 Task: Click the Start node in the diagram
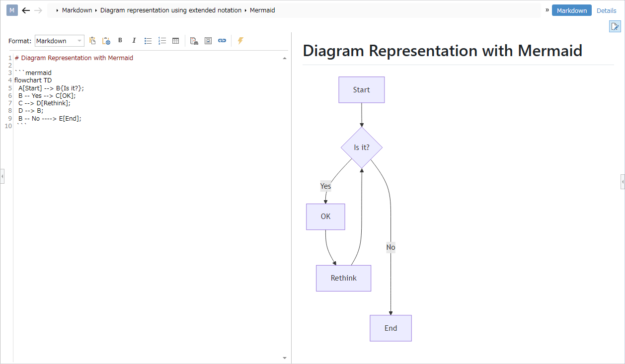(x=362, y=90)
